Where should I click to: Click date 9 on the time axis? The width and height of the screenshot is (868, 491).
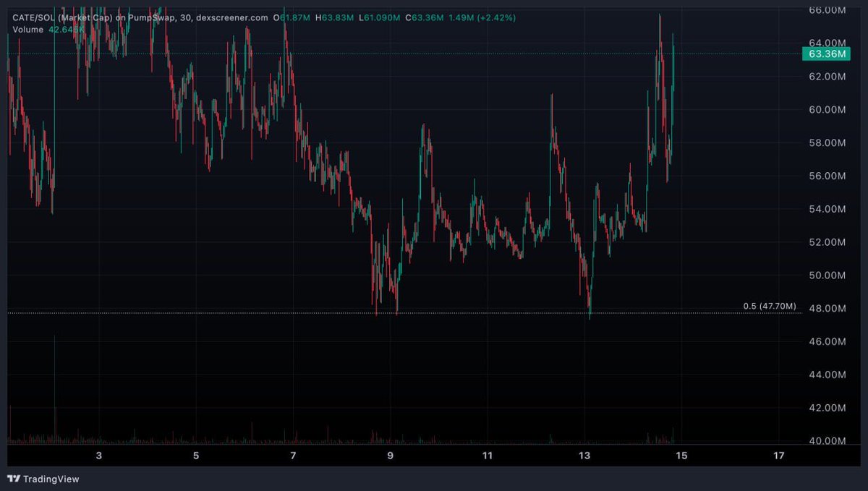click(x=391, y=456)
